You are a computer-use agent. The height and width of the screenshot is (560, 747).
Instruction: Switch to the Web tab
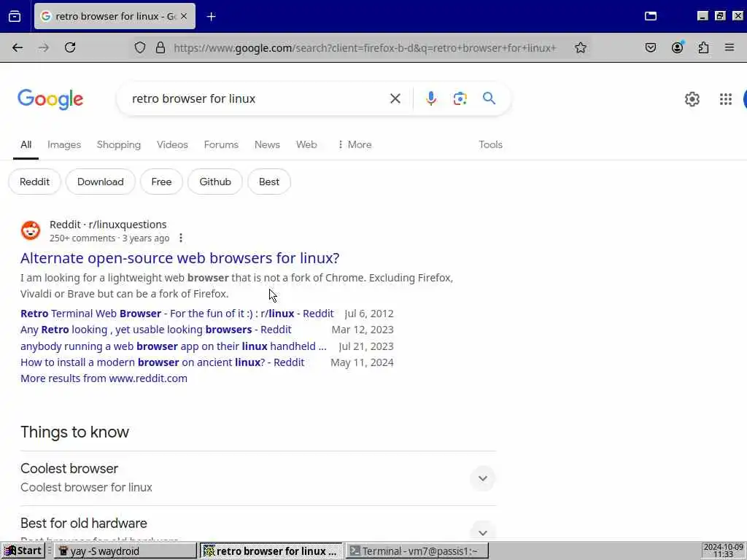(306, 145)
